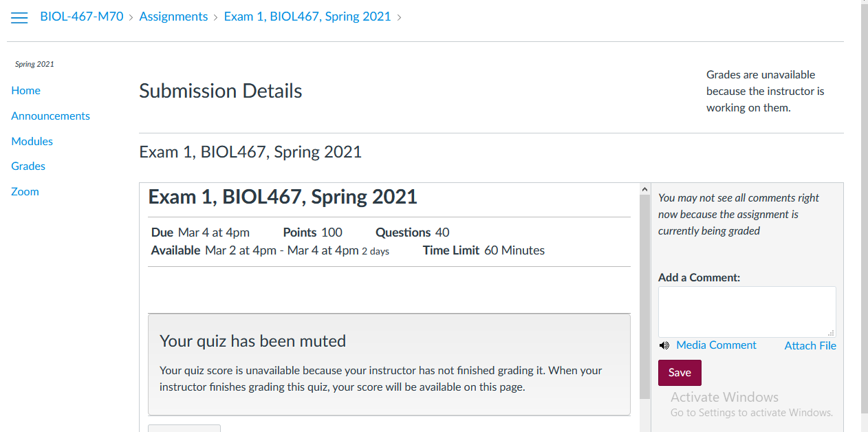Click the speaker icon beside Media Comment
The image size is (868, 432).
[664, 345]
